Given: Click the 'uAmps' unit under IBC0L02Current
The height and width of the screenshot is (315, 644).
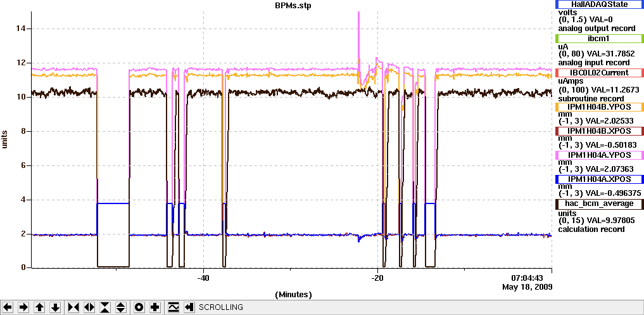Looking at the screenshot, I should point(570,81).
